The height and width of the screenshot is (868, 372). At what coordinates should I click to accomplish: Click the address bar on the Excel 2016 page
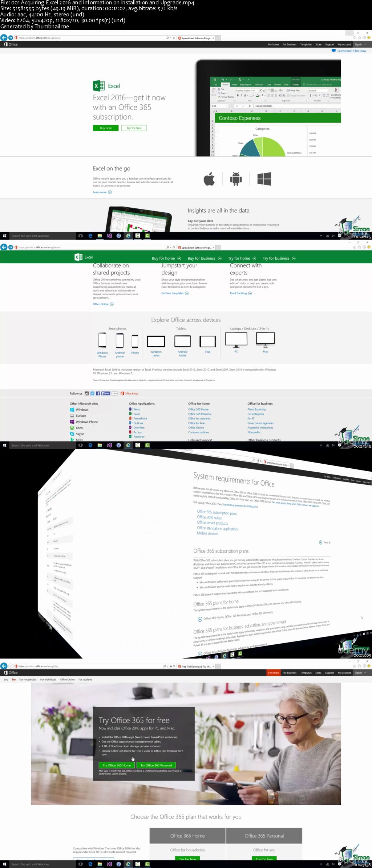pyautogui.click(x=91, y=38)
